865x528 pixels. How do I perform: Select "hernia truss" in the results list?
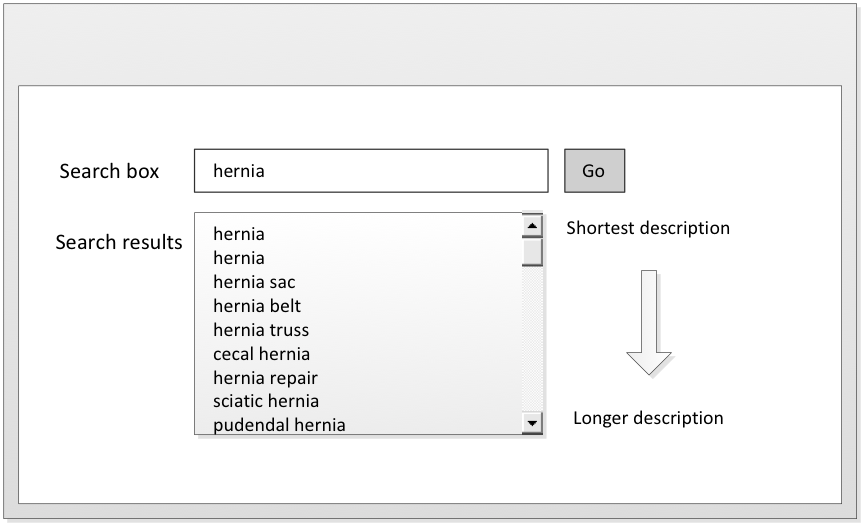(x=261, y=330)
